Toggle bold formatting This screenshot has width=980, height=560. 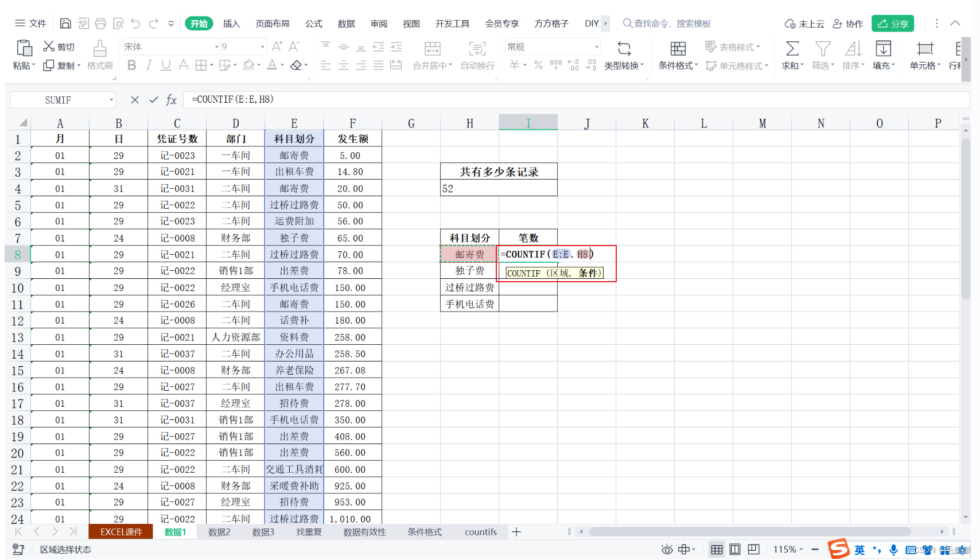(131, 65)
